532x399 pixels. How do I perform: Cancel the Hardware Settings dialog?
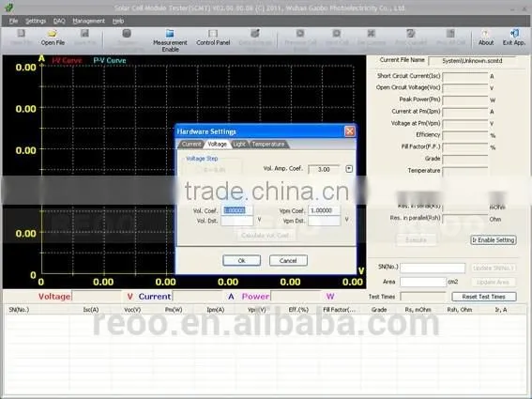288,260
